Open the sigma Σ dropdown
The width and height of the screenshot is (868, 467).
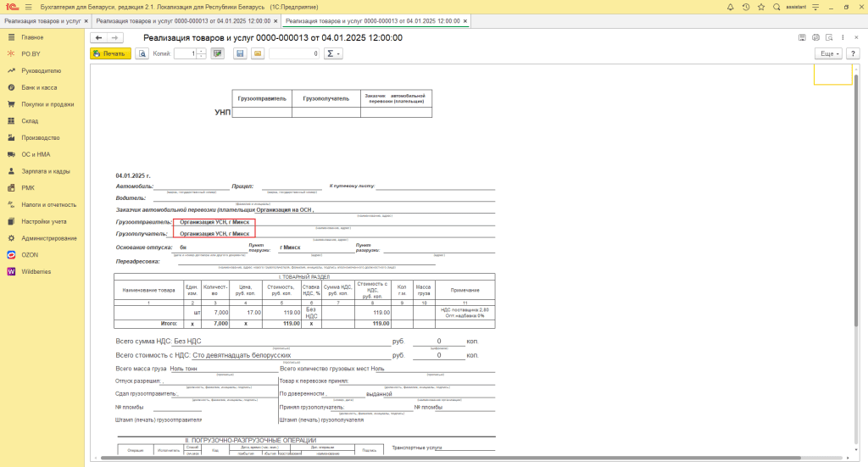[x=333, y=53]
